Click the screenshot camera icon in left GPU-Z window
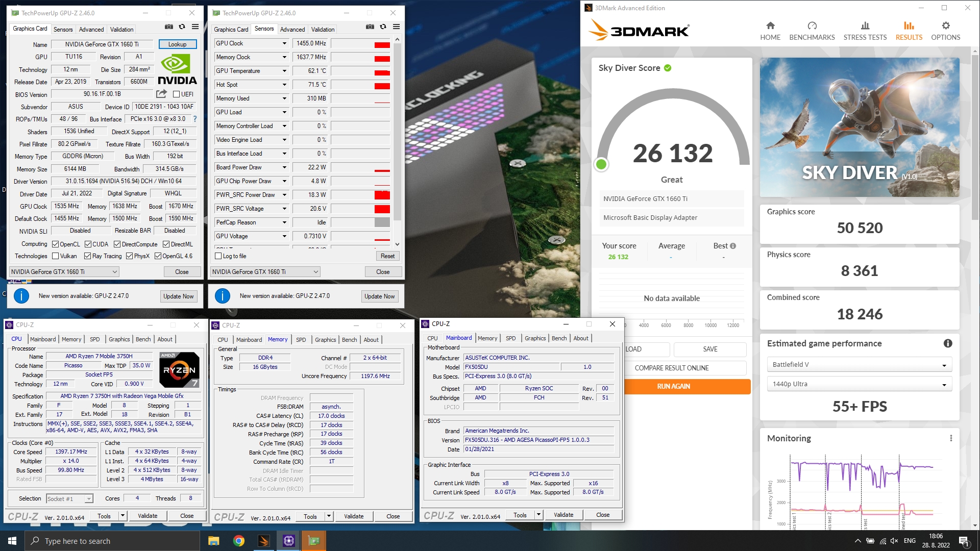980x551 pixels. [x=168, y=27]
